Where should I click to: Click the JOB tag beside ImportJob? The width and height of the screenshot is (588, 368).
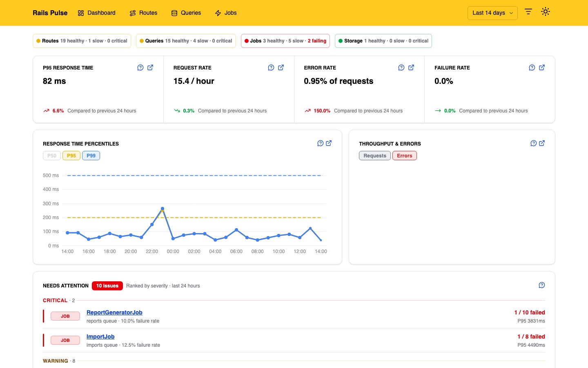click(65, 340)
